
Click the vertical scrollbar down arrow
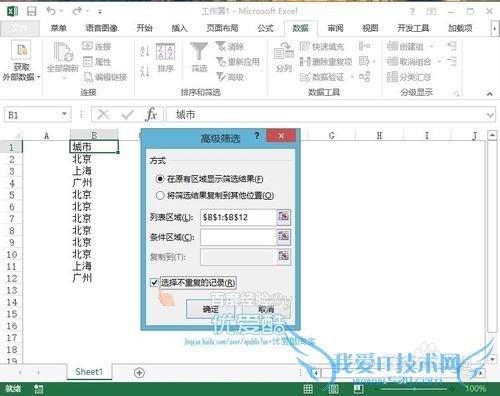492,359
